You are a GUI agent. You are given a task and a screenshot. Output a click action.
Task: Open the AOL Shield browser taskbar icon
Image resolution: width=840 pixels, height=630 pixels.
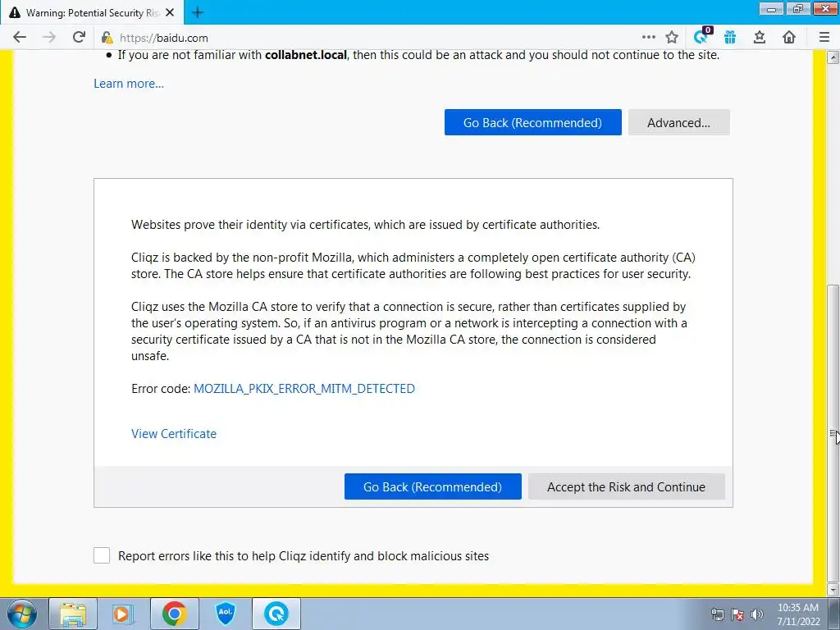point(225,614)
